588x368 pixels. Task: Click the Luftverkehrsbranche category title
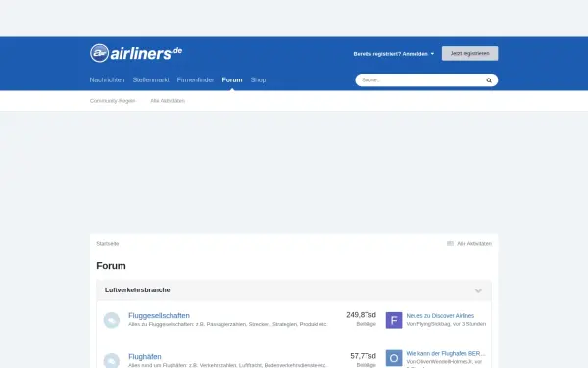[x=137, y=290]
